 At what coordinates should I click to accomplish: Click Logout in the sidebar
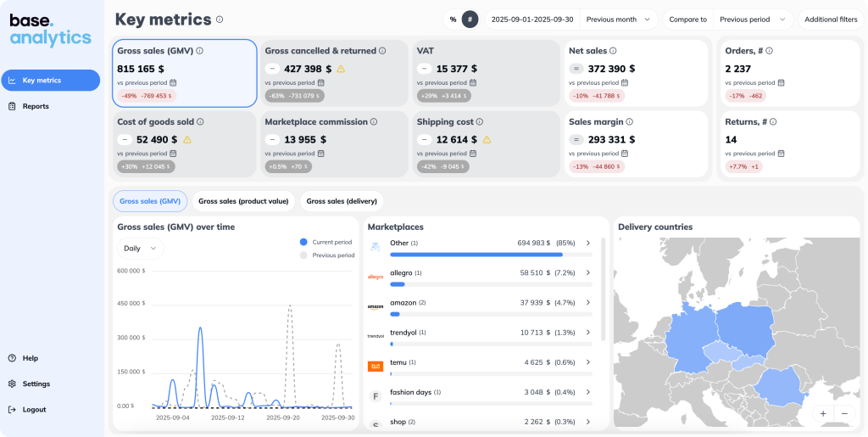tap(34, 409)
